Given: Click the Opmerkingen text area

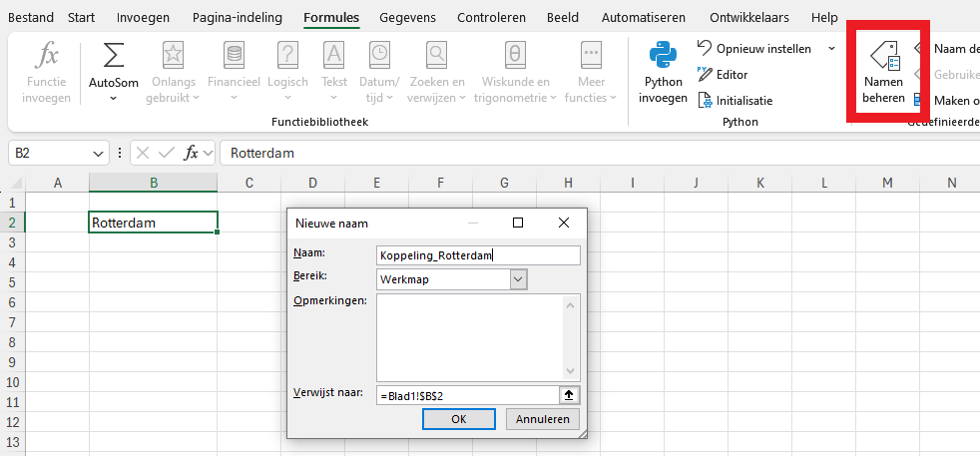Looking at the screenshot, I should coord(478,337).
